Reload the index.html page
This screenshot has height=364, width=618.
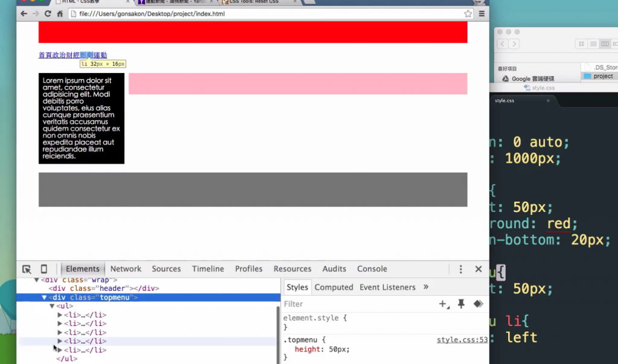tap(48, 14)
